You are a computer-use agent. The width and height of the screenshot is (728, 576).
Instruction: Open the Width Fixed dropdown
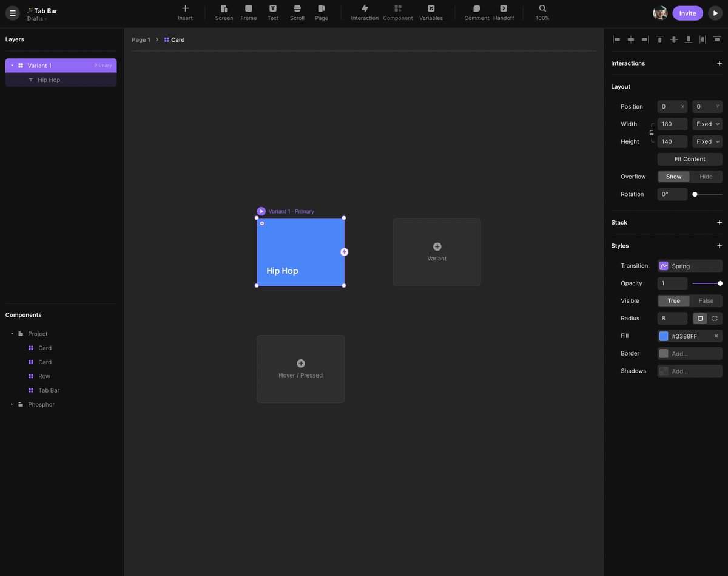point(707,124)
